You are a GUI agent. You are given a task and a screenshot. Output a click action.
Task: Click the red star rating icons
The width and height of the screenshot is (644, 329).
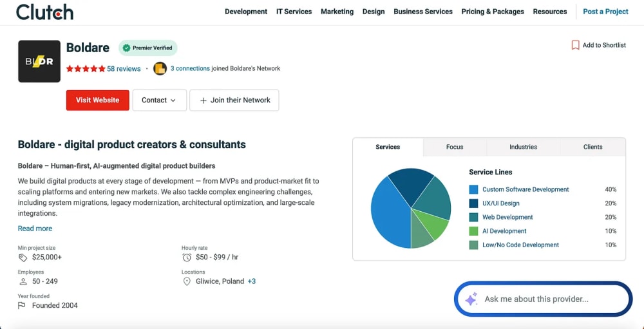(86, 69)
